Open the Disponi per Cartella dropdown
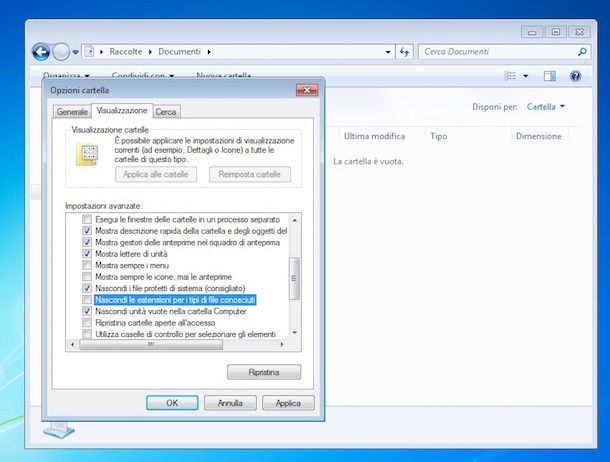The height and width of the screenshot is (462, 610). 545,107
